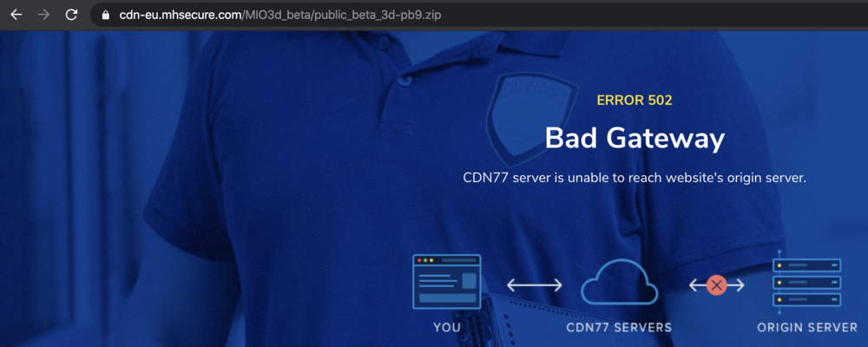Click the origin server rack icon

click(x=806, y=282)
